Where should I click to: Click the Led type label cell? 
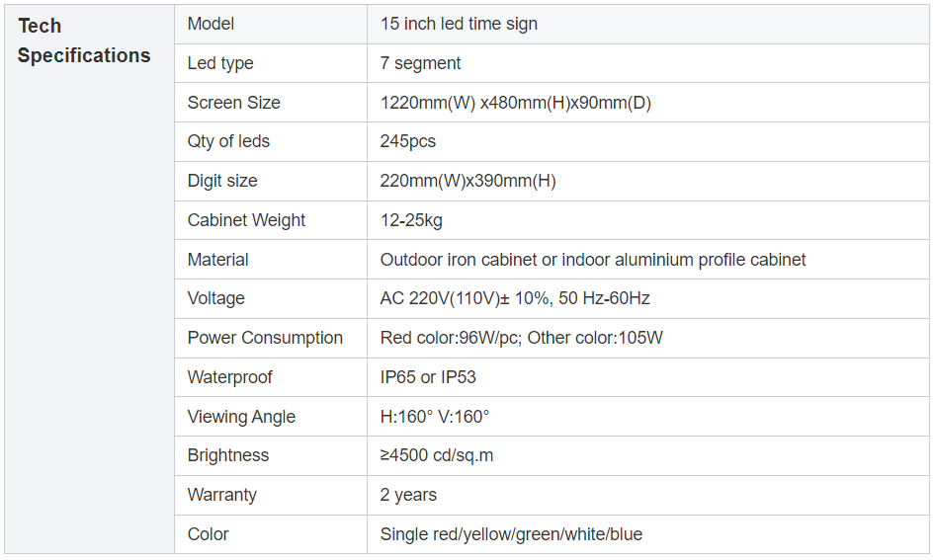click(x=220, y=63)
